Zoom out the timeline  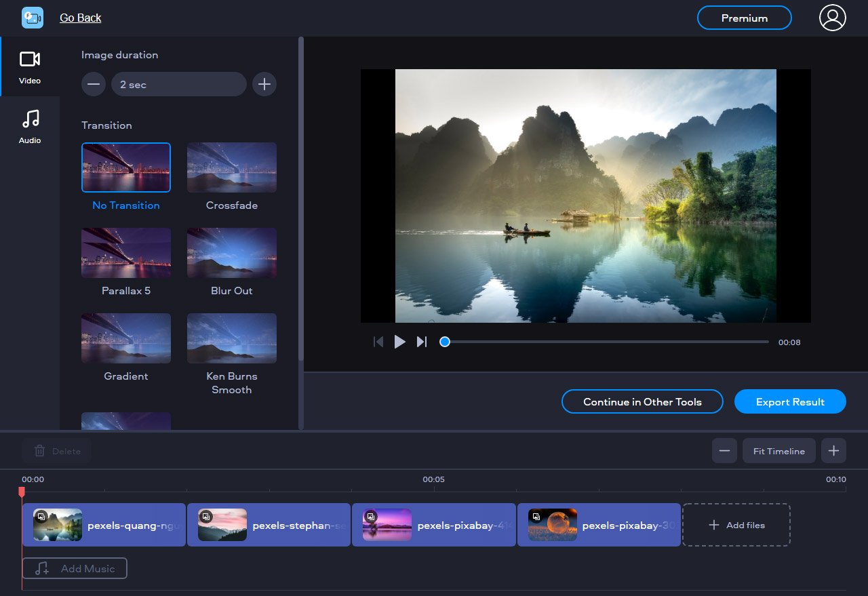(724, 451)
